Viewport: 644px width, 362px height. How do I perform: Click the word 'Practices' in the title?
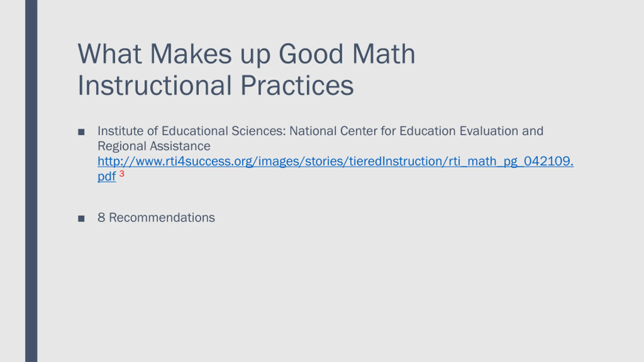[x=297, y=85]
